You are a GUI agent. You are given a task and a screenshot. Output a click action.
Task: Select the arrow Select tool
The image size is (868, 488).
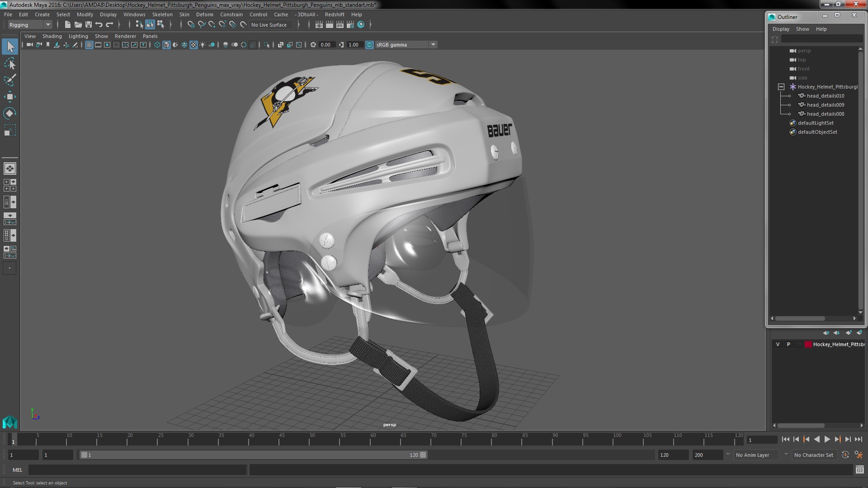pyautogui.click(x=10, y=46)
